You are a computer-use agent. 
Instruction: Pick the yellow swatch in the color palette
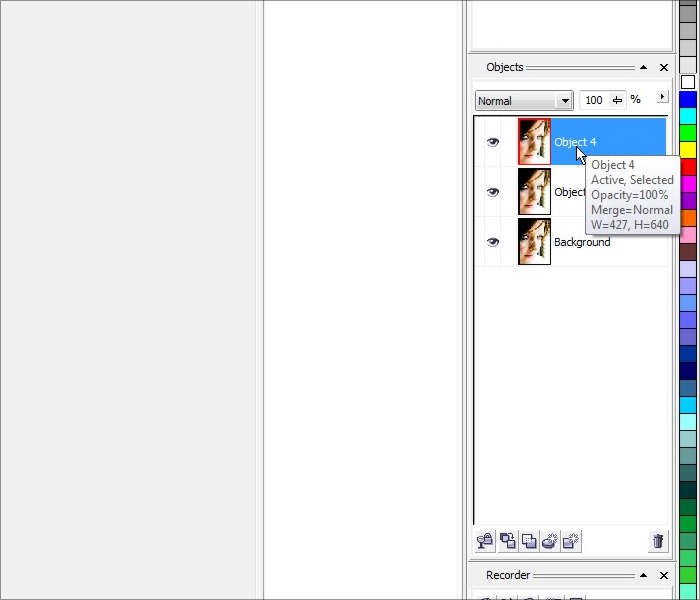[x=688, y=149]
